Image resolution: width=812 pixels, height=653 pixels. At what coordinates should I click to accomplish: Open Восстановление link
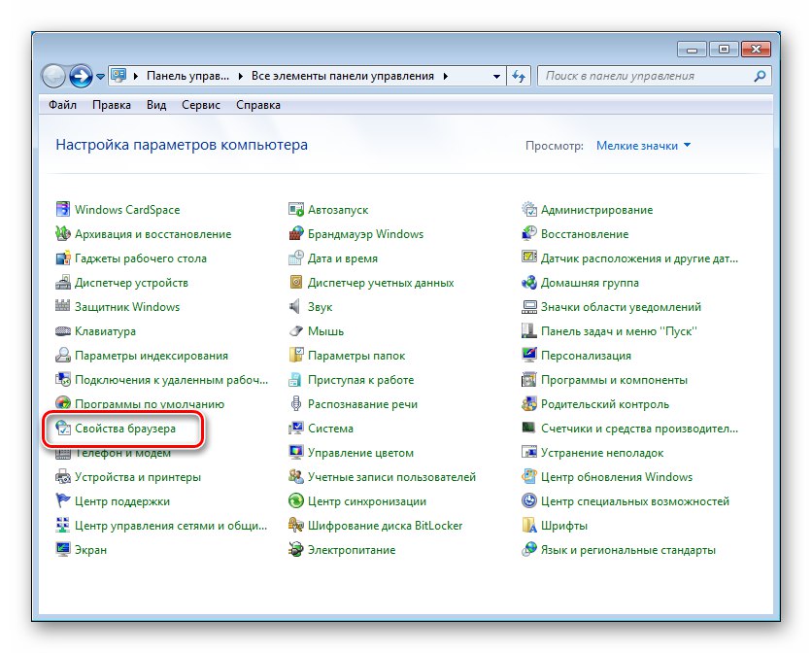click(x=585, y=234)
